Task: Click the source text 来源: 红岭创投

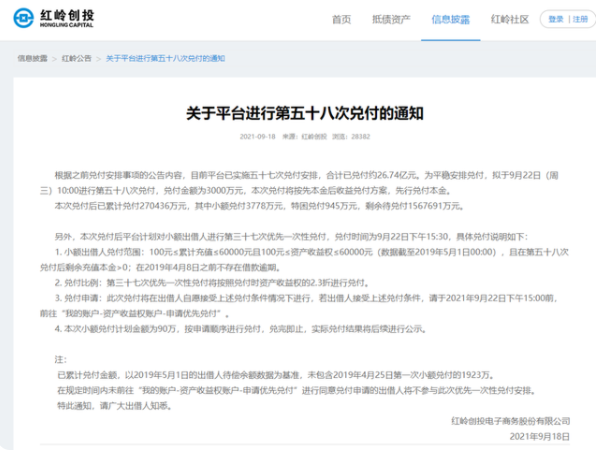Action: [x=305, y=137]
